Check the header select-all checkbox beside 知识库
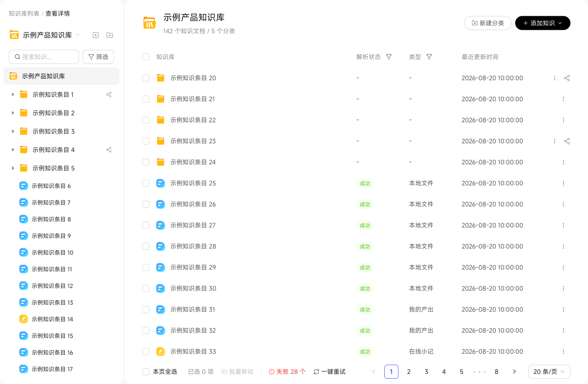The width and height of the screenshot is (588, 384). [146, 57]
